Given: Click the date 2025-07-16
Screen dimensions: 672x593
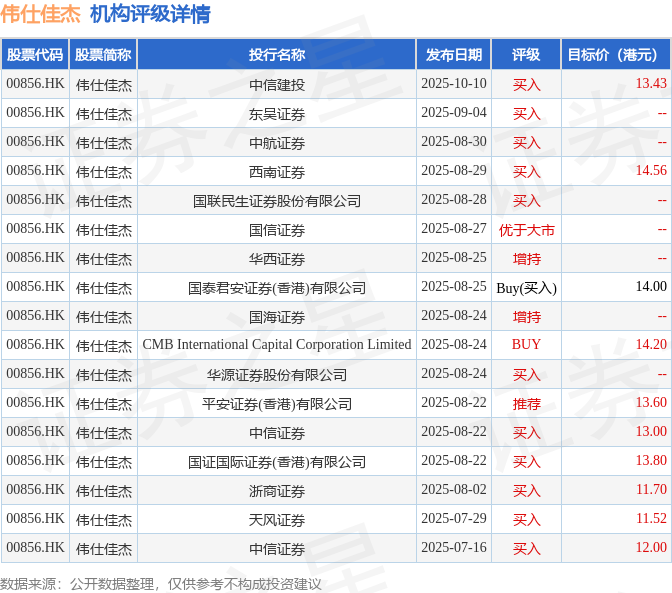Looking at the screenshot, I should coord(454,547).
